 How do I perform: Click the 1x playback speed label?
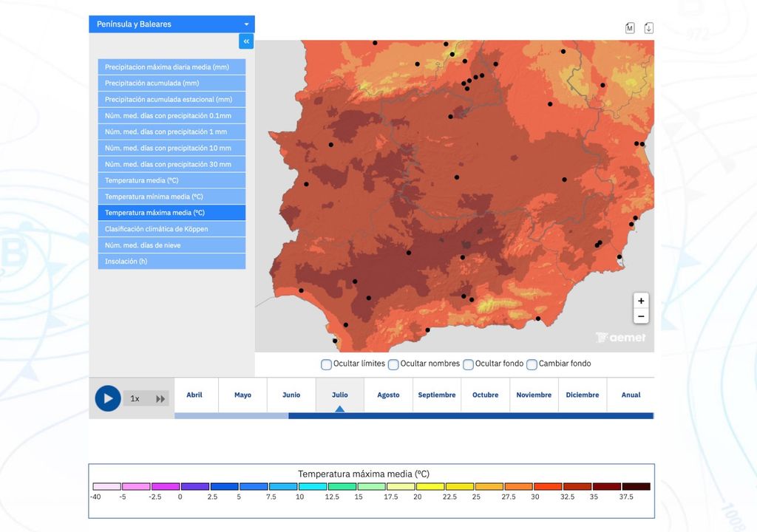pos(135,399)
